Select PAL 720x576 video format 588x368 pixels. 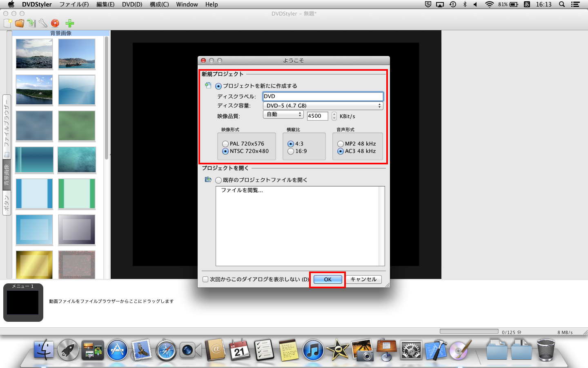tap(225, 144)
